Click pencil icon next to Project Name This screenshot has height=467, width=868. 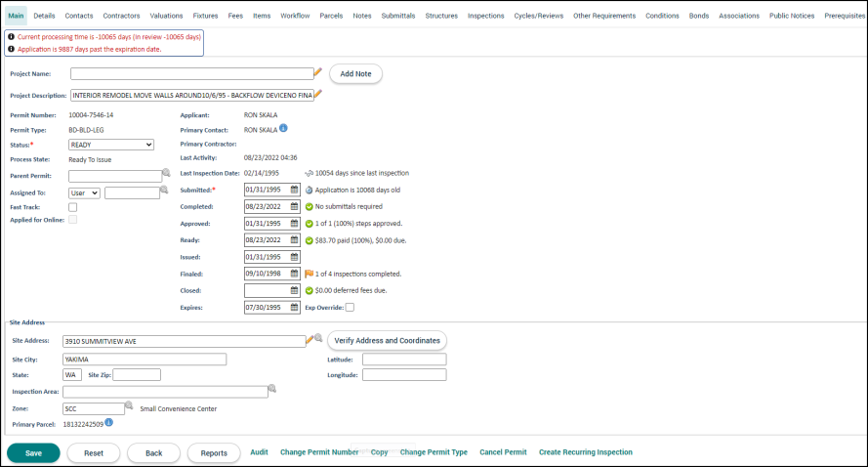(x=318, y=72)
